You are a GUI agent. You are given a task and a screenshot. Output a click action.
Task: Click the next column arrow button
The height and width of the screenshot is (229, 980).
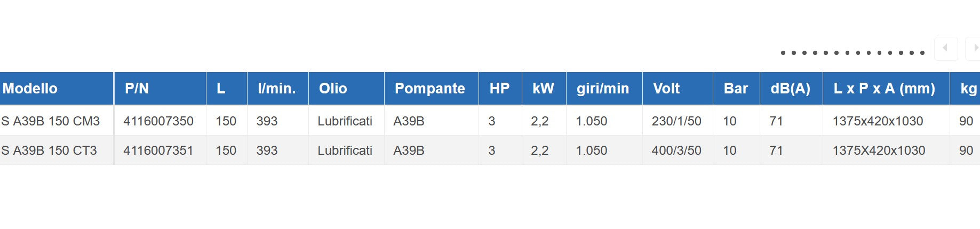(x=974, y=49)
